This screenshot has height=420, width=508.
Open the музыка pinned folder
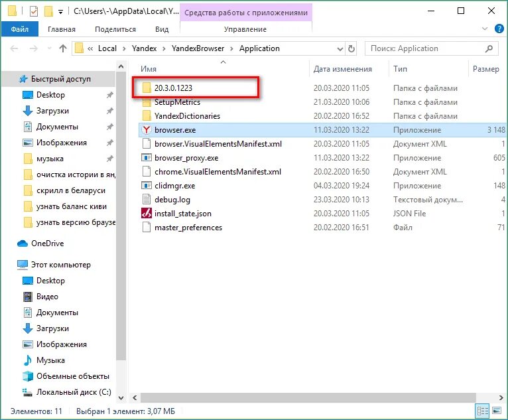50,159
